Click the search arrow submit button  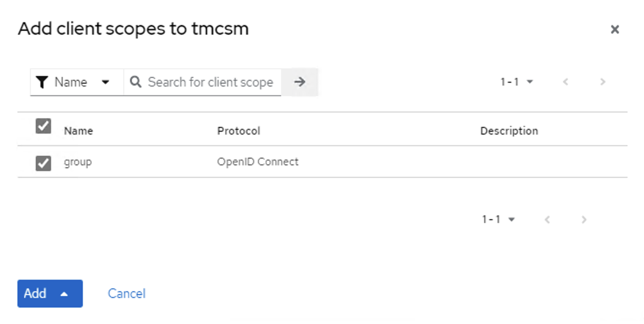point(299,82)
